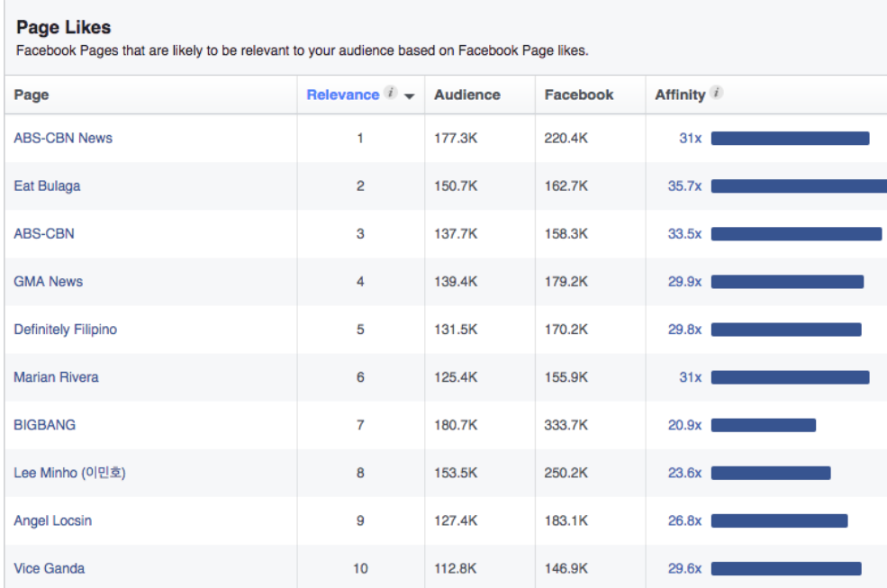887x588 pixels.
Task: Open the Vice Ganda page
Action: (49, 567)
